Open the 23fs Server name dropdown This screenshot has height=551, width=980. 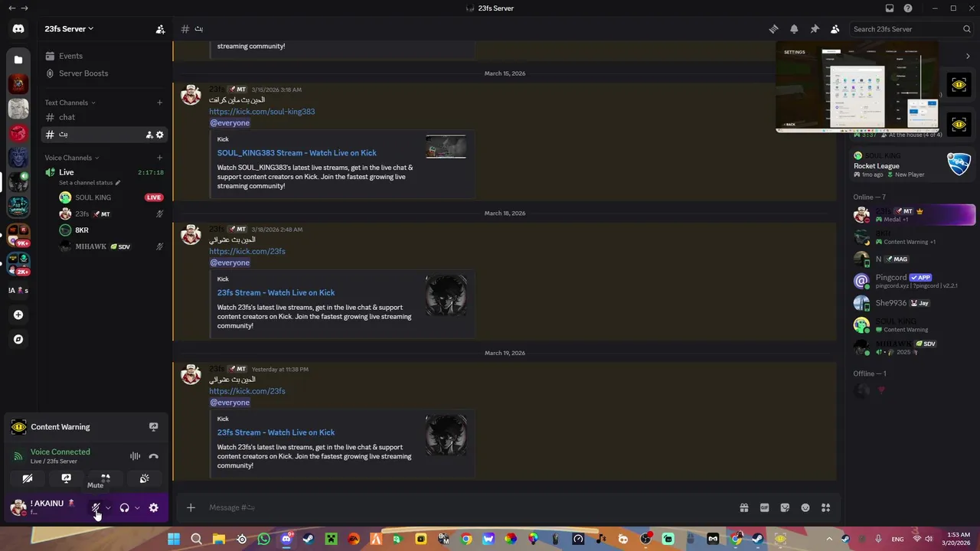69,29
